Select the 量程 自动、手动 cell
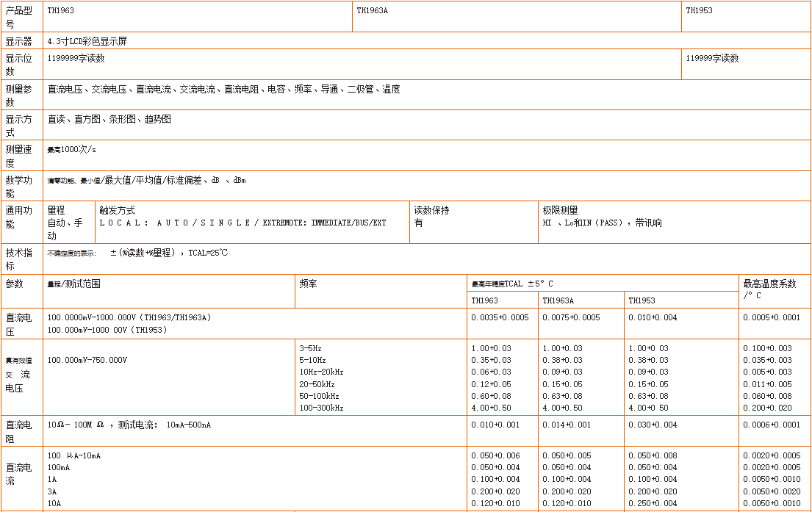 coord(65,223)
